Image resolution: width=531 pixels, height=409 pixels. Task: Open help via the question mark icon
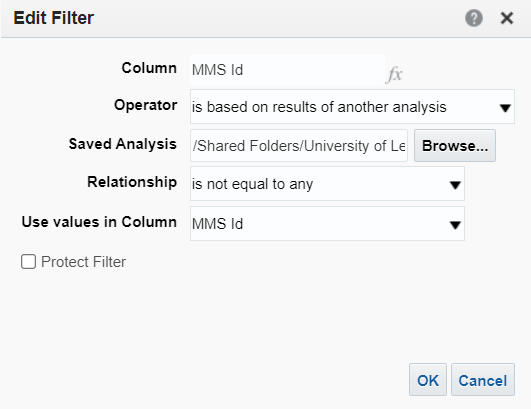pos(473,18)
